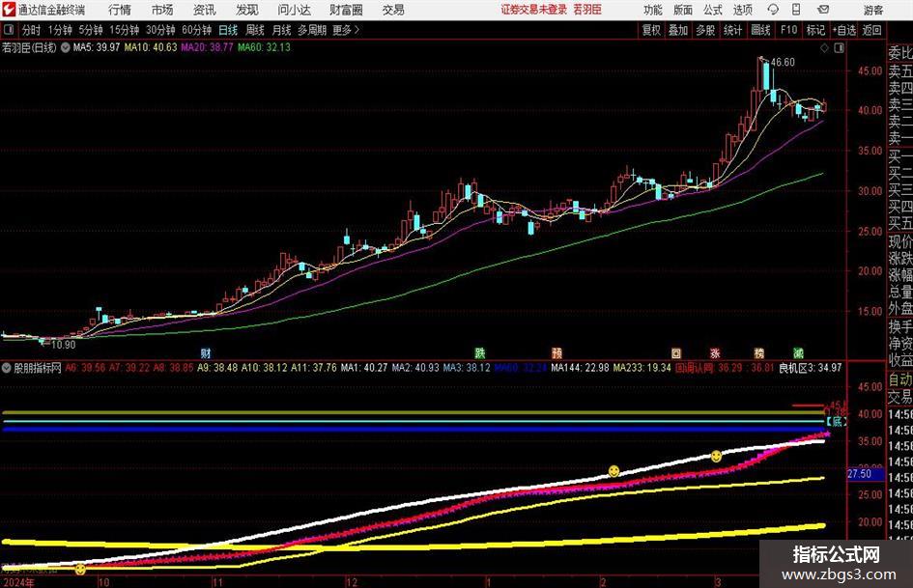The height and width of the screenshot is (588, 913).
Task: Open the mail envelope icon
Action: (x=823, y=10)
